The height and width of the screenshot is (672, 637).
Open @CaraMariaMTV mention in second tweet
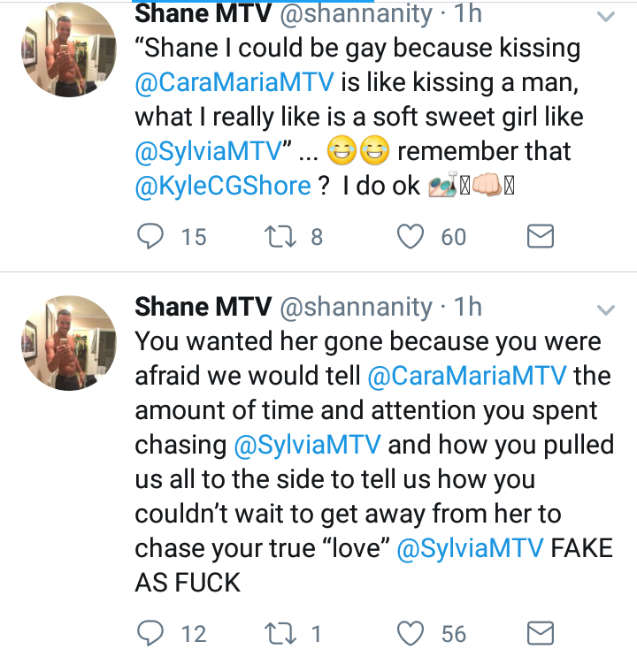point(467,376)
